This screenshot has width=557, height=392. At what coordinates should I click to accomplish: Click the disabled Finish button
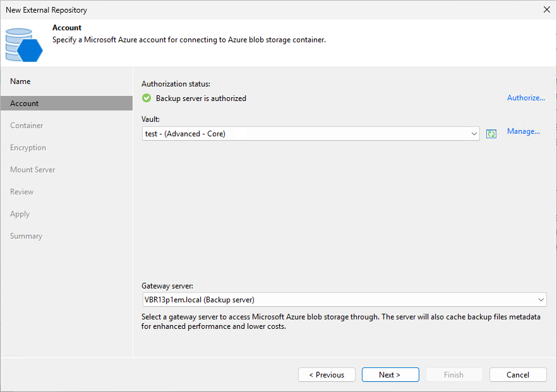(454, 374)
